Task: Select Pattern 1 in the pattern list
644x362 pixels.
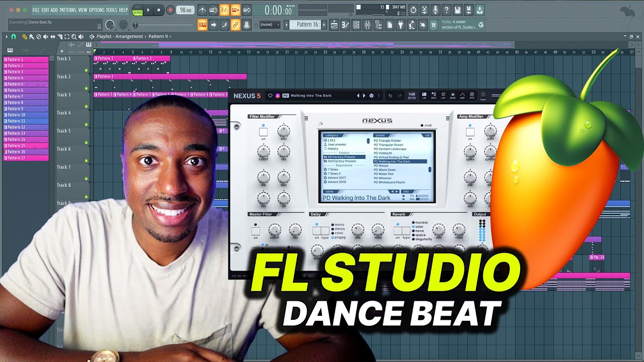Action: (x=26, y=59)
